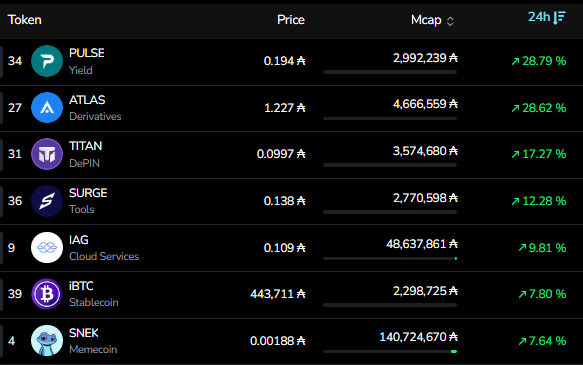Sort table by Price column header
Image resolution: width=583 pixels, height=365 pixels.
pyautogui.click(x=291, y=20)
